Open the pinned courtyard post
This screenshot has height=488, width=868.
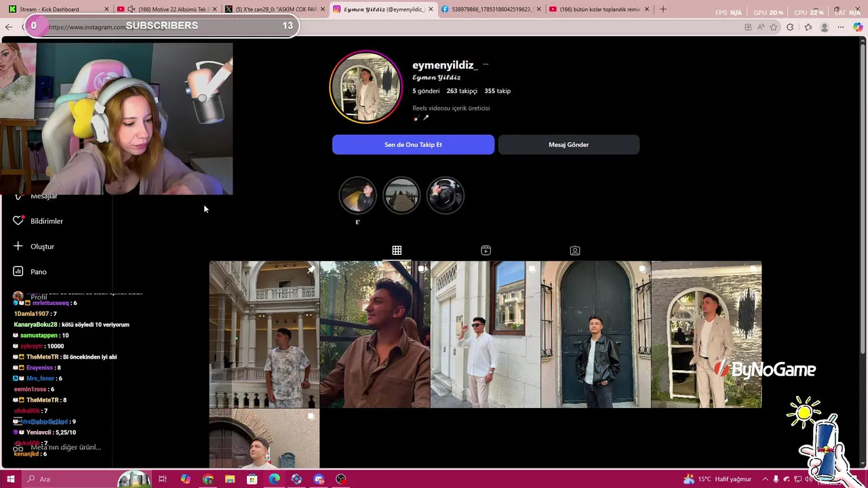click(264, 334)
